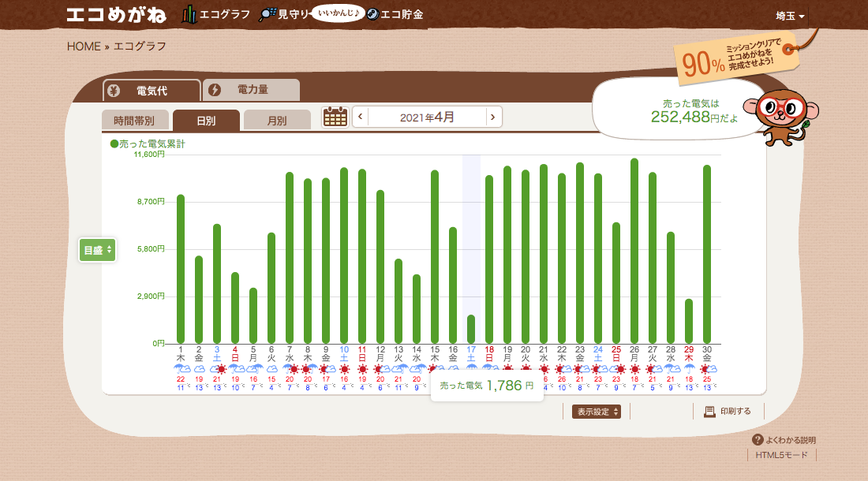Screen dimensions: 868x481
Task: Open the calendar date picker icon
Action: [x=335, y=117]
